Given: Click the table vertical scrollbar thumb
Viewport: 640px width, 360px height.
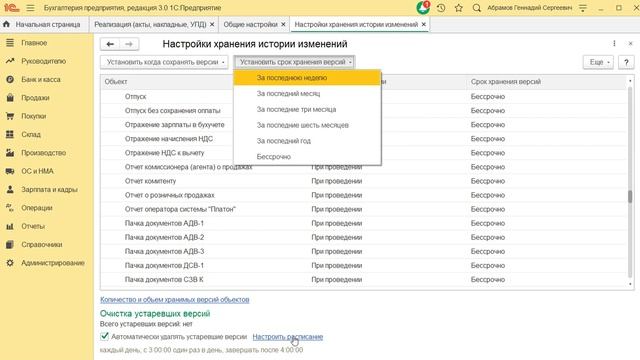Looking at the screenshot, I should (x=630, y=197).
